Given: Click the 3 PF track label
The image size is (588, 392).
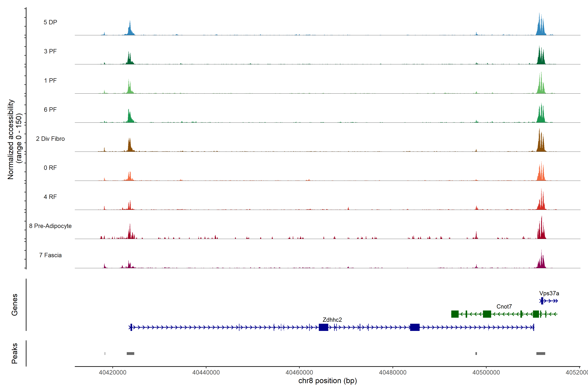Looking at the screenshot, I should coord(50,51).
